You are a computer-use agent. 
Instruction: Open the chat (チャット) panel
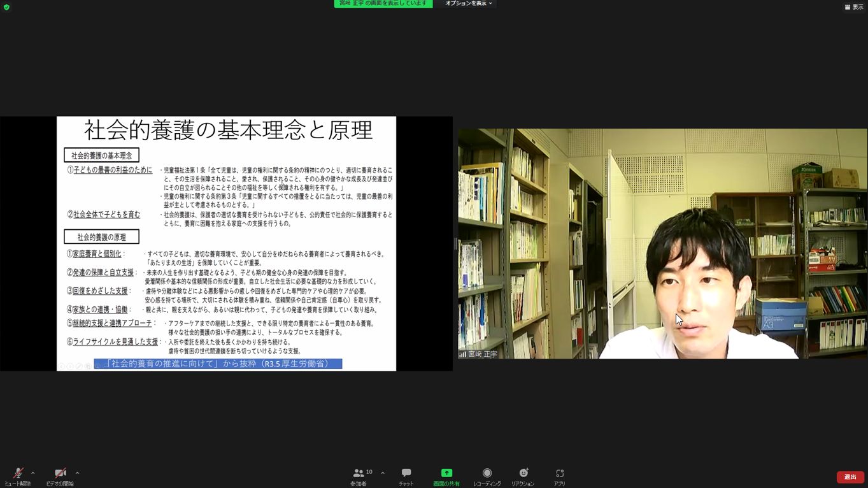(x=406, y=475)
